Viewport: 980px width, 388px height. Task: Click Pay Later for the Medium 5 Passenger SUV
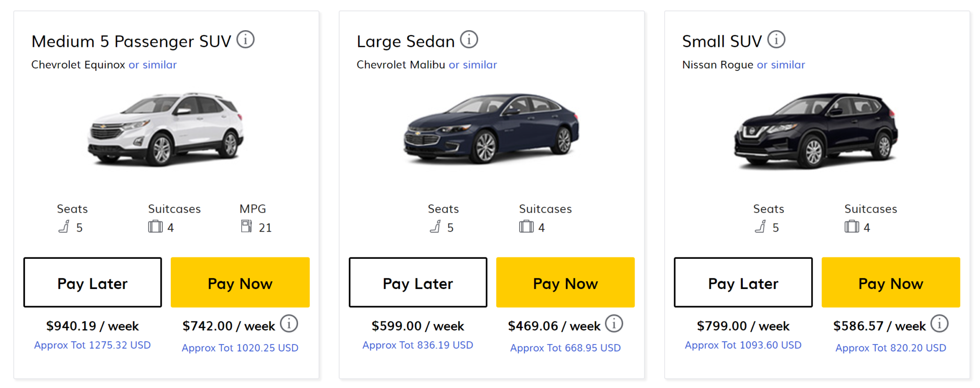point(92,282)
